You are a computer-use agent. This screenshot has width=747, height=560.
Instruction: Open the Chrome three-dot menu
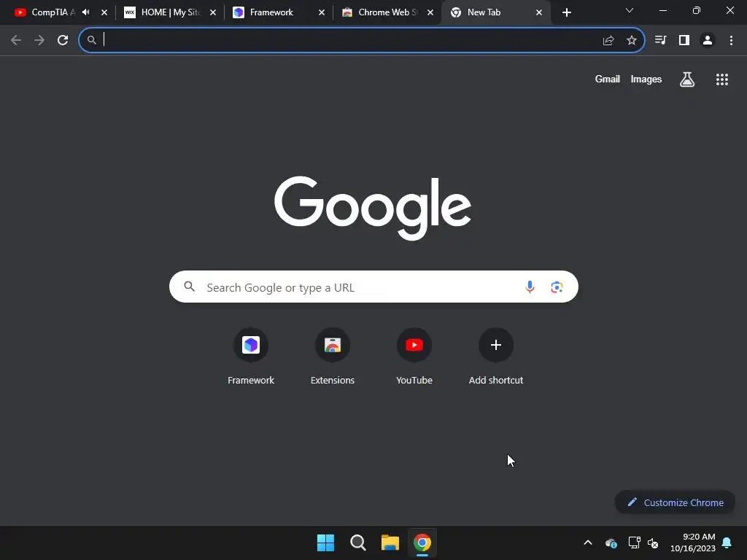(731, 40)
